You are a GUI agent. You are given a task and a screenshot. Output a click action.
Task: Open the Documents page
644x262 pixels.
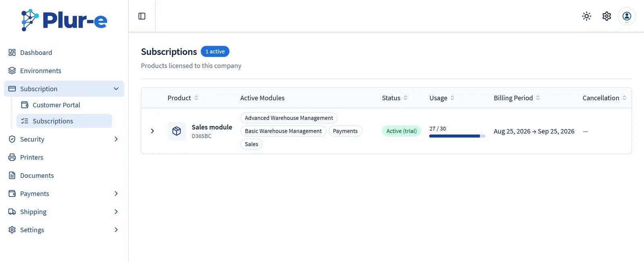(x=64, y=175)
